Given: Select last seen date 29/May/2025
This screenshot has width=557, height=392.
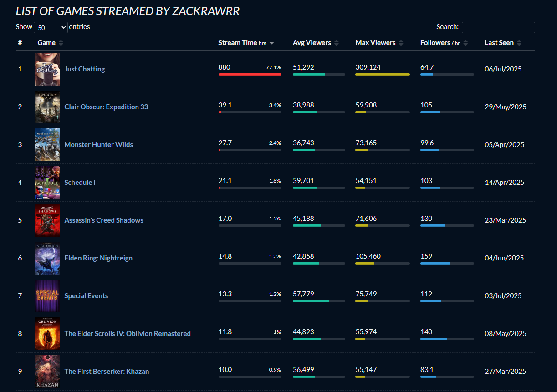Looking at the screenshot, I should [506, 107].
